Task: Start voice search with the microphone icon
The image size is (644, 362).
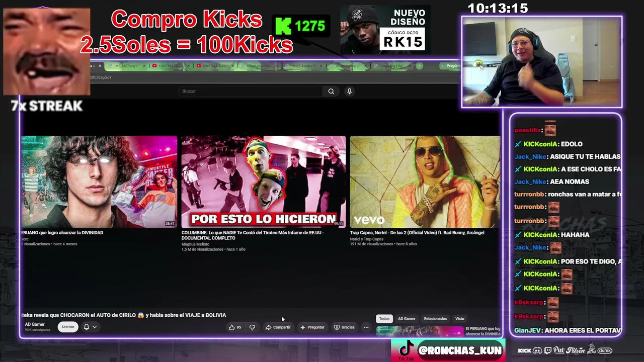Action: tap(349, 91)
